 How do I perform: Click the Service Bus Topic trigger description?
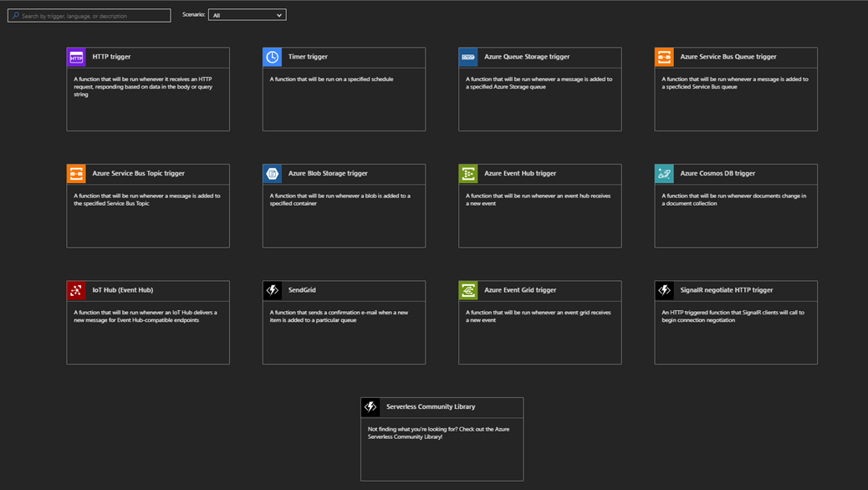coord(146,200)
